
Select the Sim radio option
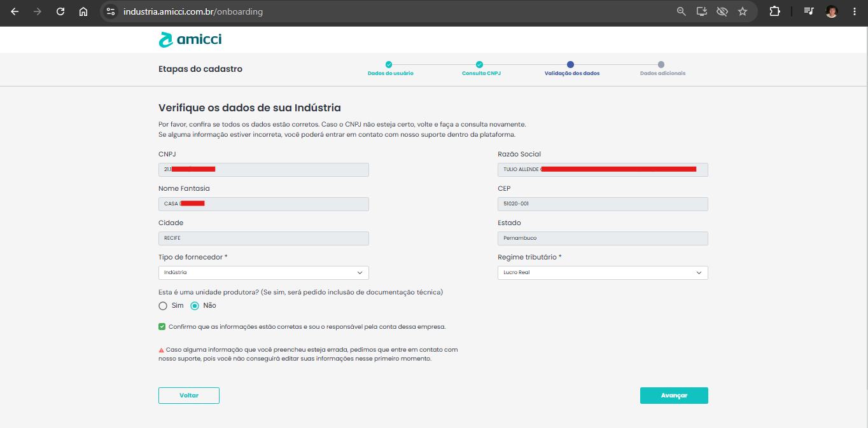click(x=163, y=306)
